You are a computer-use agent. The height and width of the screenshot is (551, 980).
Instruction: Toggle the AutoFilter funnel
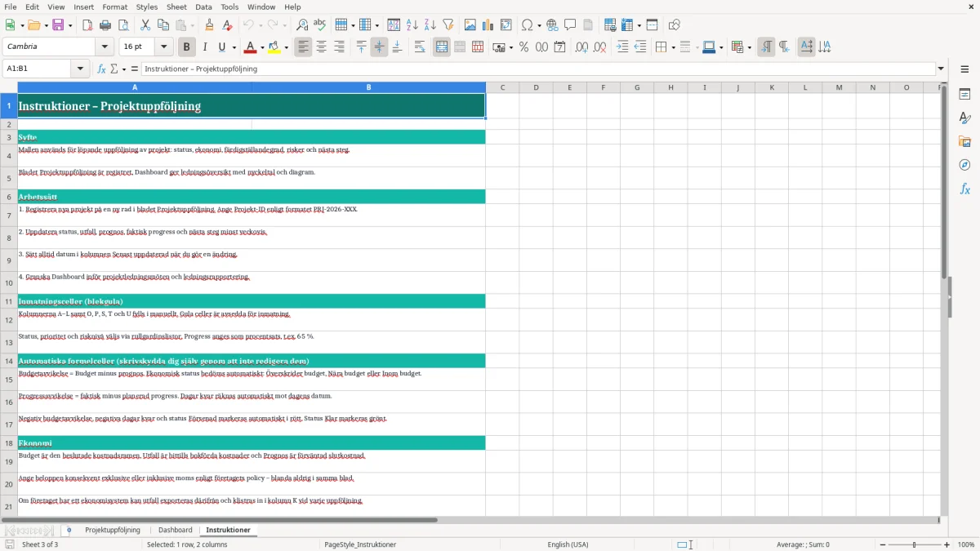click(448, 25)
